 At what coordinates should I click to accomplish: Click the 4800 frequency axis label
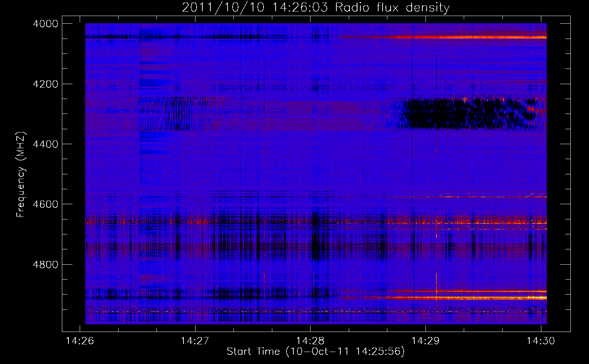click(x=46, y=264)
